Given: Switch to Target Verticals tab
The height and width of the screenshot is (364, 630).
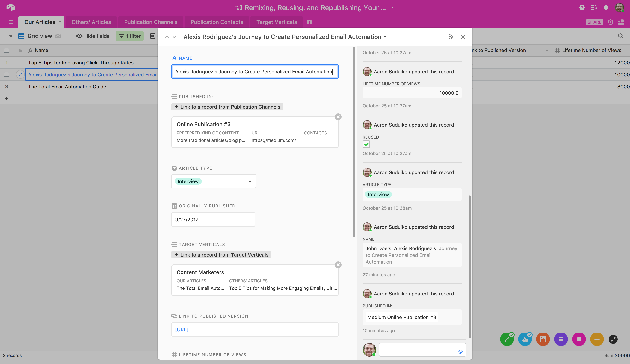Looking at the screenshot, I should click(x=277, y=22).
